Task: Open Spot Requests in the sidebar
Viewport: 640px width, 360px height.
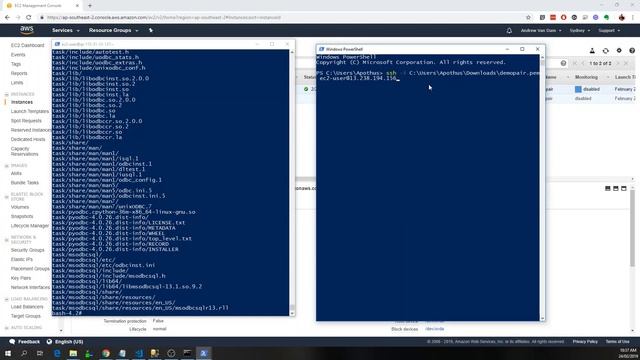Action: click(26, 121)
